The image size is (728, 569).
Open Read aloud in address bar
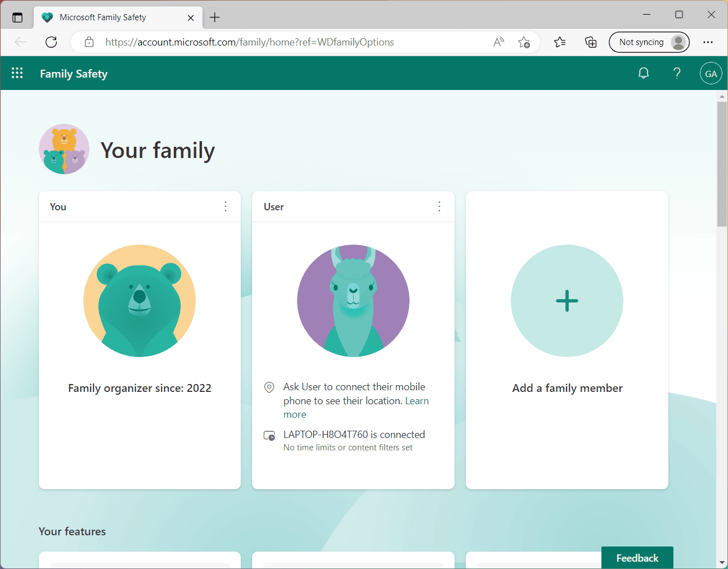(x=498, y=42)
